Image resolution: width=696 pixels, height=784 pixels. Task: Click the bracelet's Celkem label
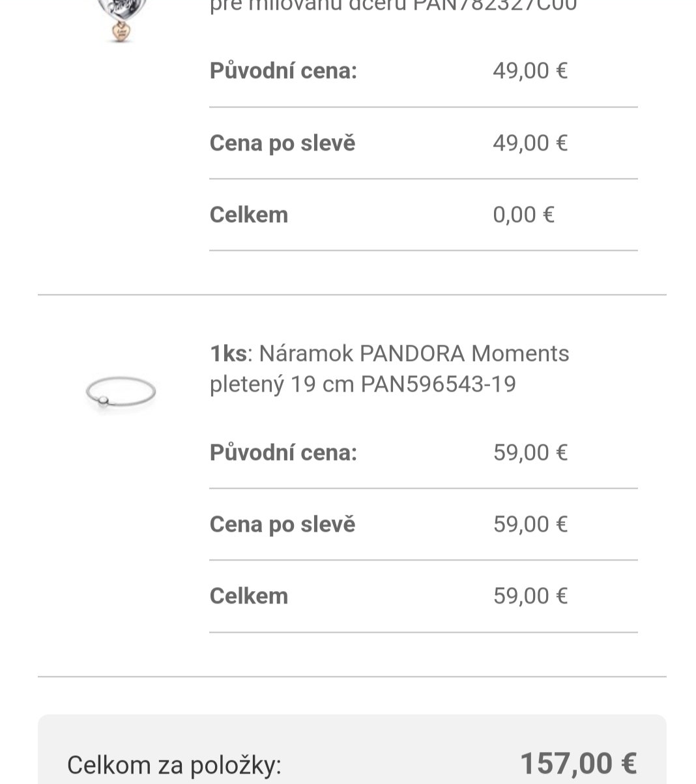[x=249, y=596]
